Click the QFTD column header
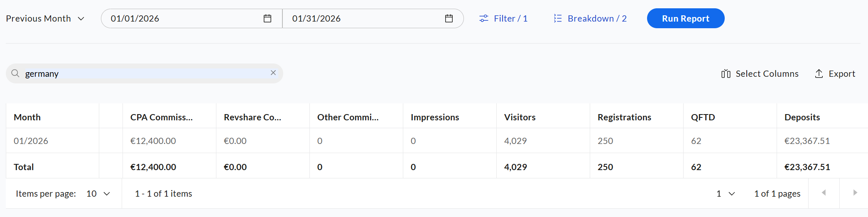868x217 pixels. click(703, 117)
